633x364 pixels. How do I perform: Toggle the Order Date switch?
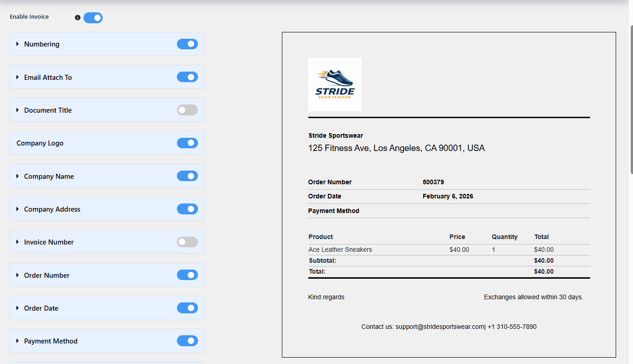pyautogui.click(x=187, y=308)
